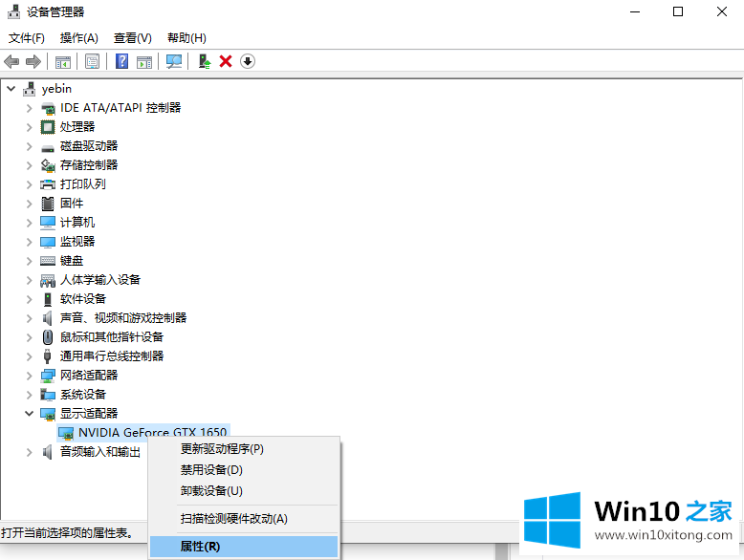The height and width of the screenshot is (560, 744).
Task: Select the 人体学输入设备 tree label
Action: [100, 280]
